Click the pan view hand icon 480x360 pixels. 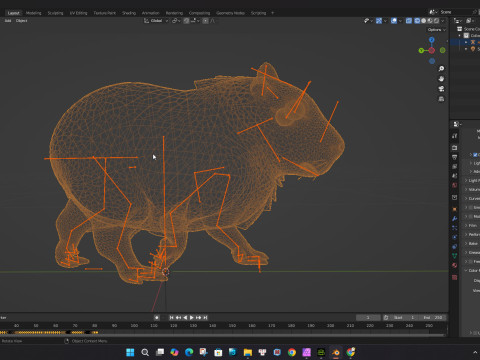[x=441, y=79]
